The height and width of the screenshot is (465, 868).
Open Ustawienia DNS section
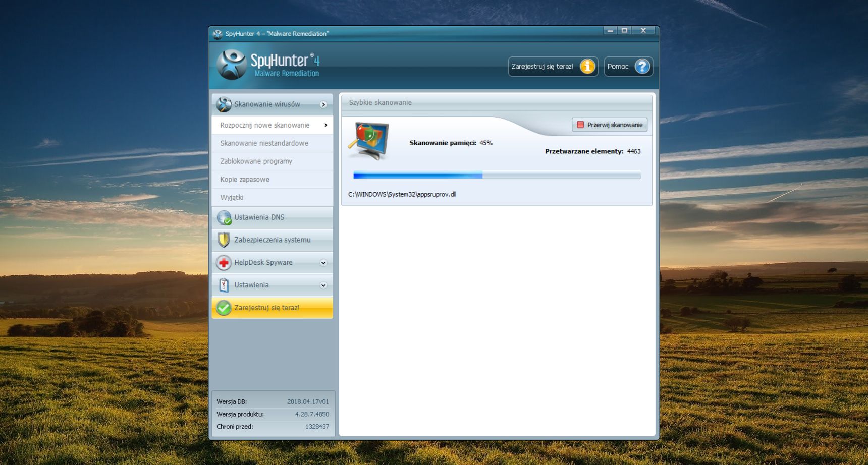pyautogui.click(x=273, y=217)
